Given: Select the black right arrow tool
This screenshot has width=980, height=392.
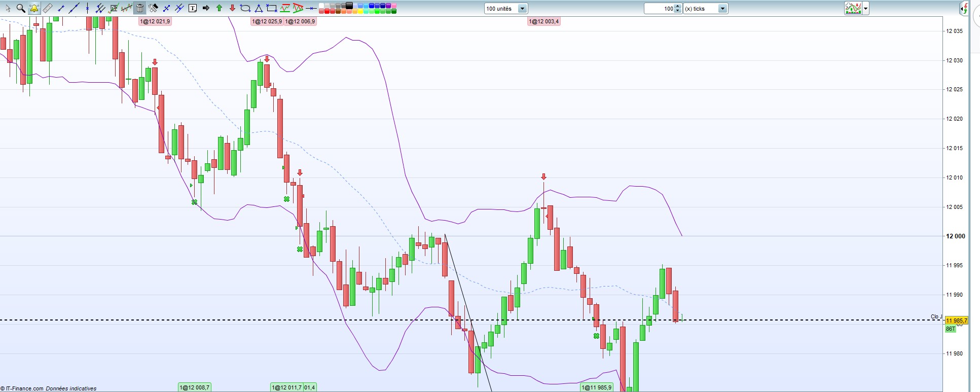Looking at the screenshot, I should click(x=206, y=8).
